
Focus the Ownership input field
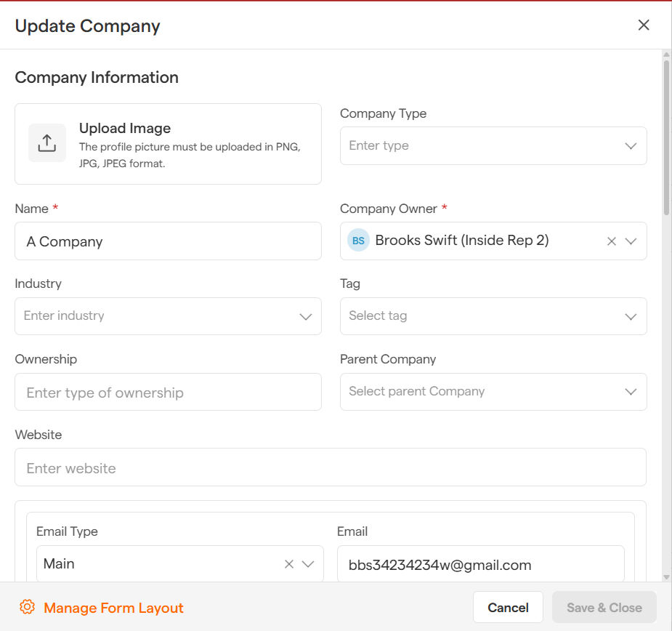[x=168, y=393]
